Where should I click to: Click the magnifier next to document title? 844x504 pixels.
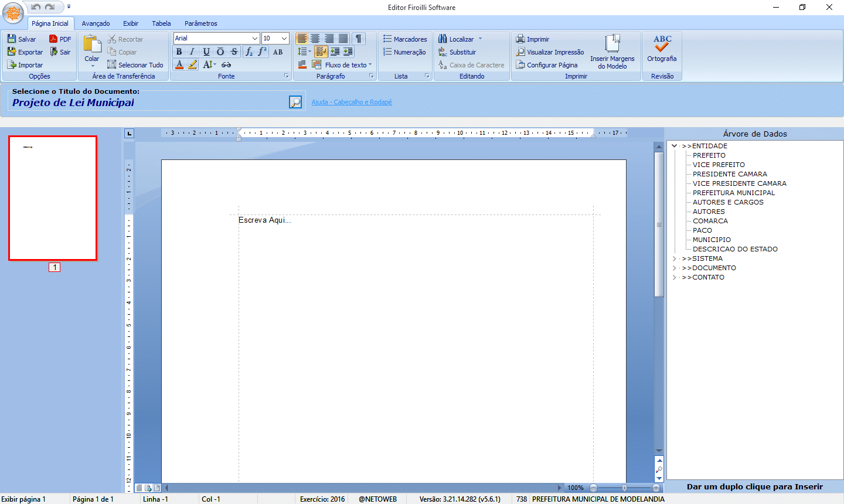[x=295, y=103]
